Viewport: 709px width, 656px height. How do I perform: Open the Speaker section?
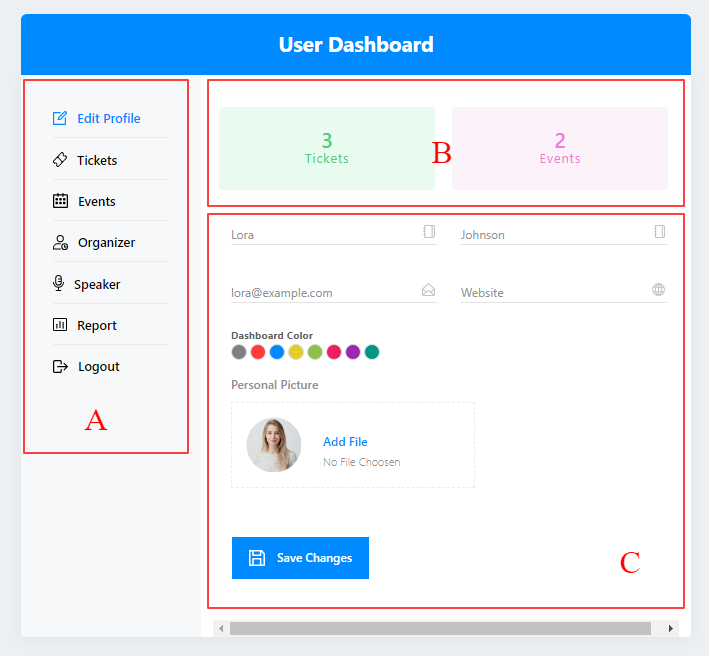111,284
